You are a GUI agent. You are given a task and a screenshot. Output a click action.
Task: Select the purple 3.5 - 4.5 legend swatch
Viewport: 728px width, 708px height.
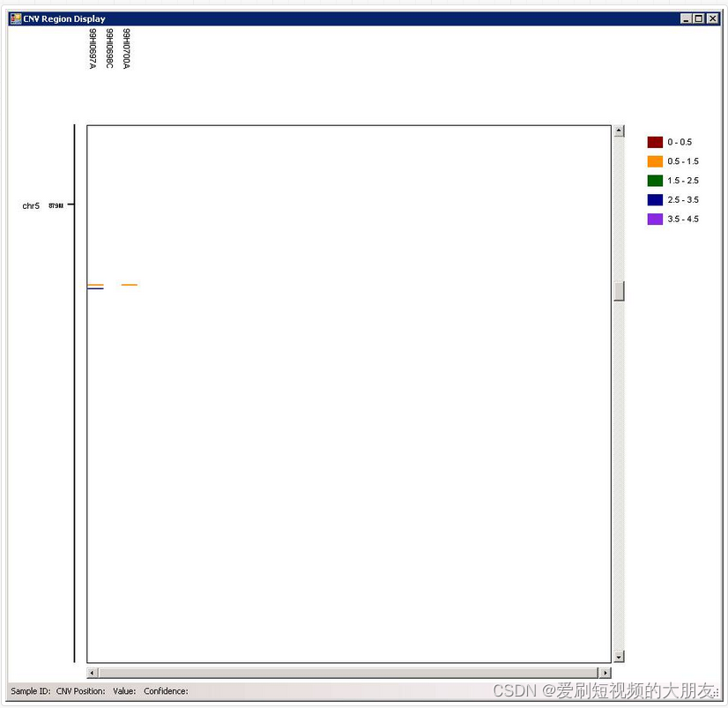653,219
